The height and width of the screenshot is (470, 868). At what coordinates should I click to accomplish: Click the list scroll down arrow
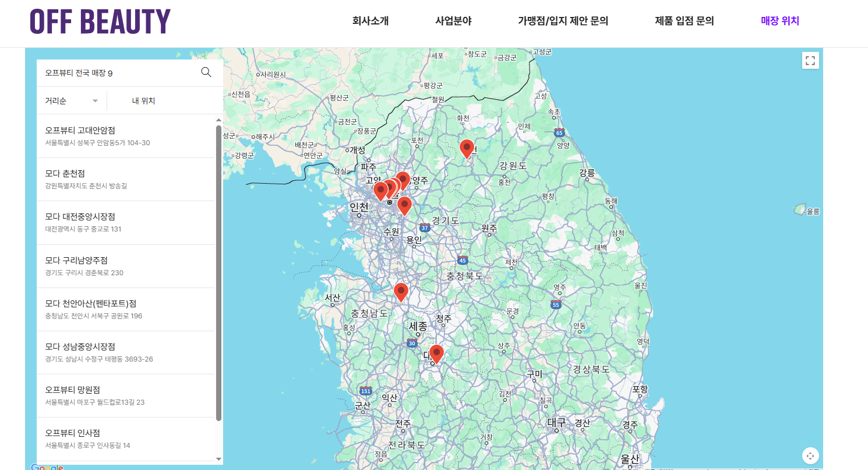tap(219, 460)
